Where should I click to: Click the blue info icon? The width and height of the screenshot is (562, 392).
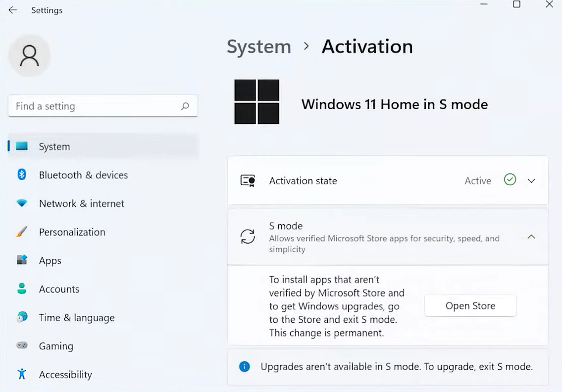(245, 366)
